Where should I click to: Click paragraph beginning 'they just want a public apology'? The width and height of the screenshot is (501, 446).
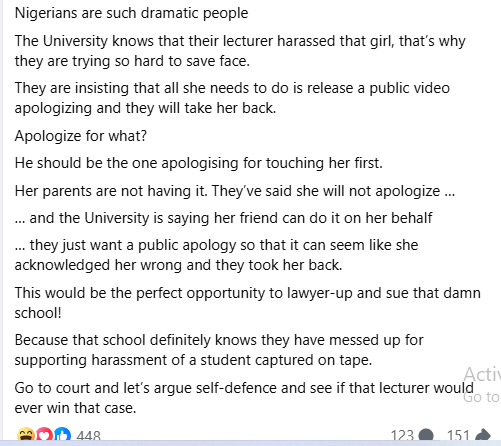coord(216,255)
